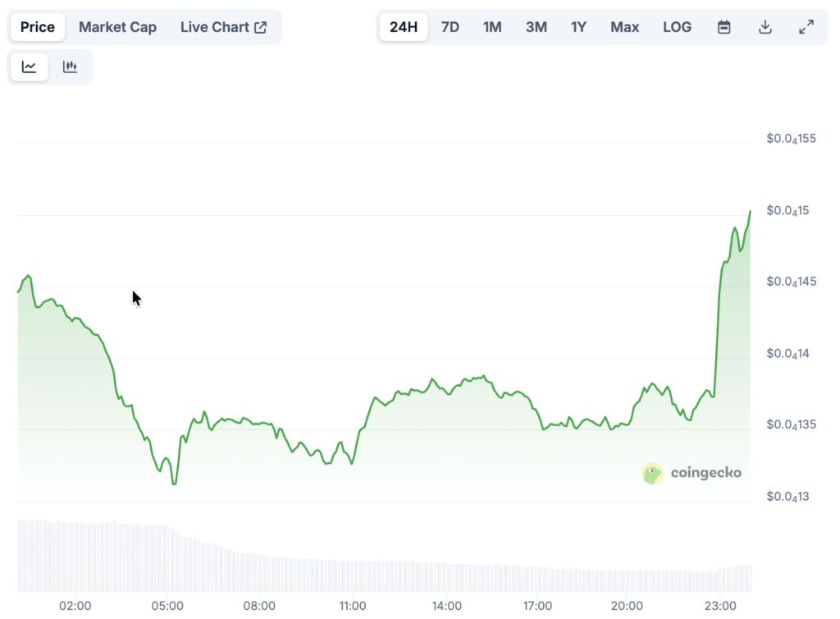Open Live Chart in new window
The image size is (840, 619).
click(223, 27)
